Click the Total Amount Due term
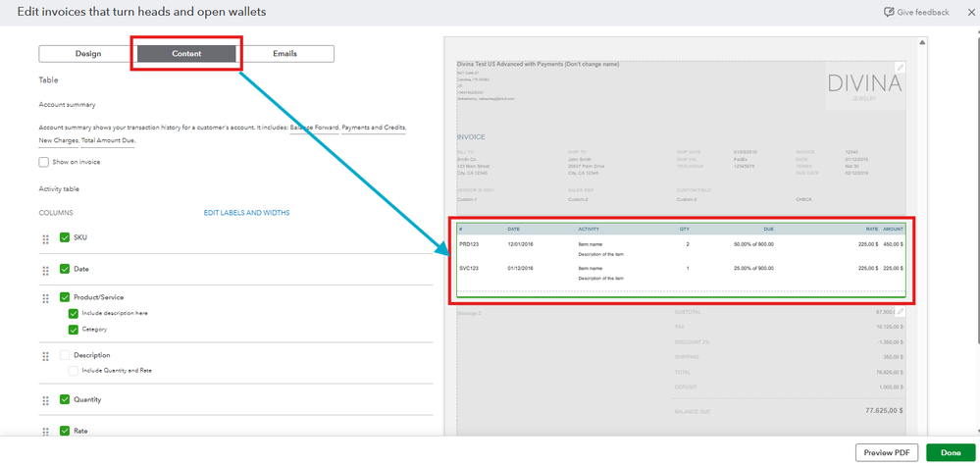 click(108, 140)
